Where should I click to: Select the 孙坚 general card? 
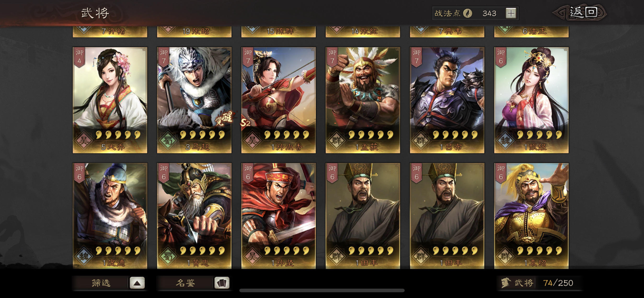click(x=278, y=216)
